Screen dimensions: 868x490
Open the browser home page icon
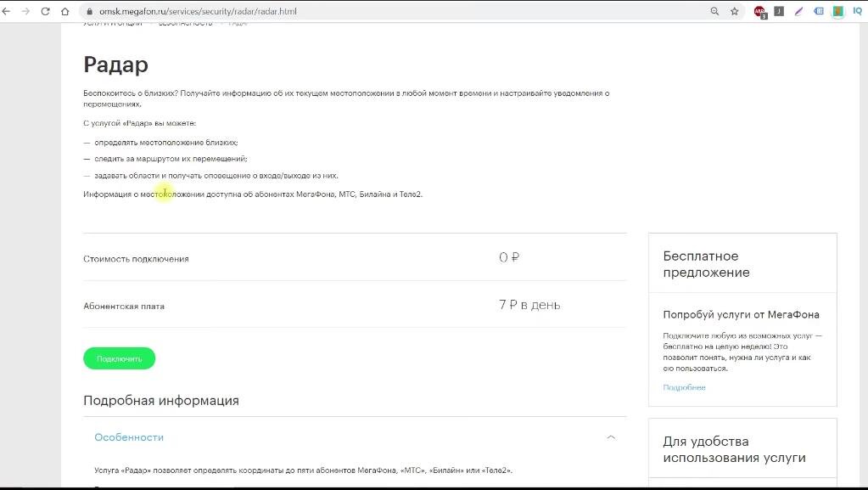point(65,11)
